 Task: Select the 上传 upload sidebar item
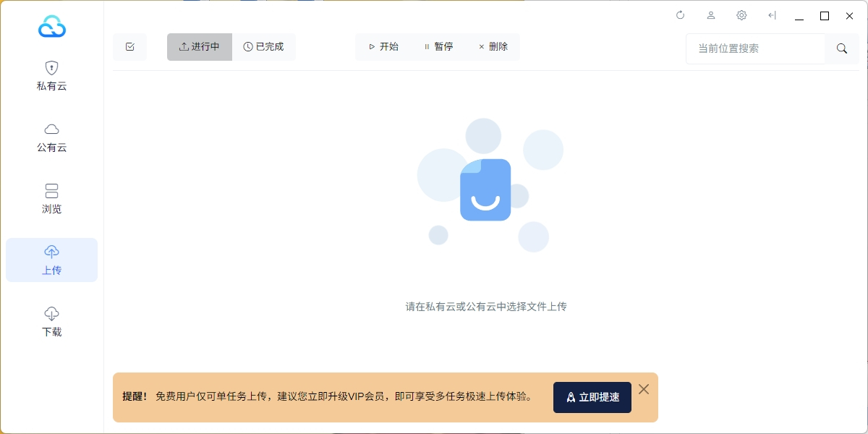pyautogui.click(x=51, y=260)
